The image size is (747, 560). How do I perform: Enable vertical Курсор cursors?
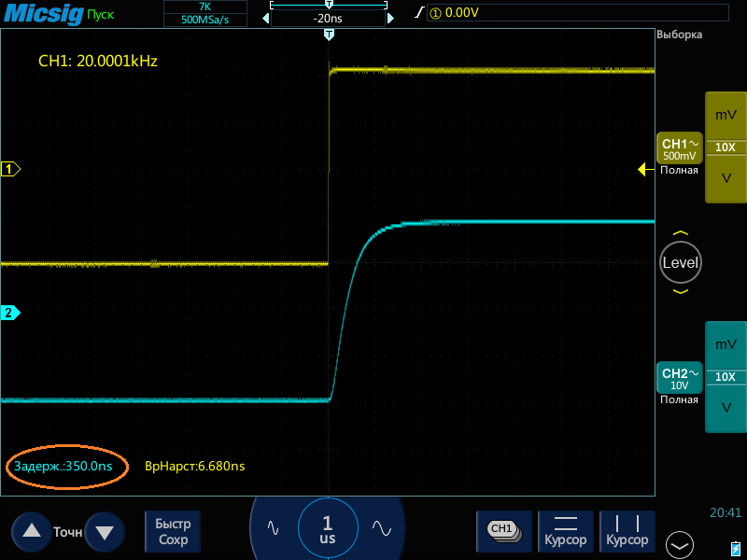click(x=627, y=531)
